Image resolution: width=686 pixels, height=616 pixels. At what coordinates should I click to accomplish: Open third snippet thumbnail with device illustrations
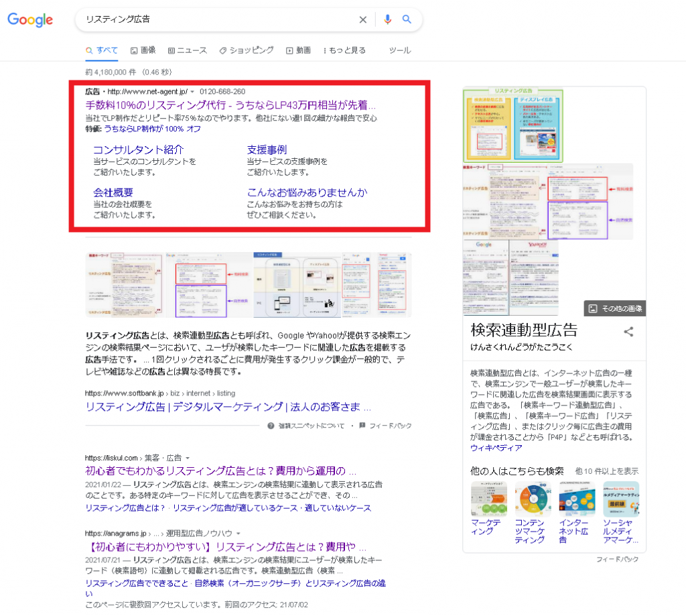point(297,285)
